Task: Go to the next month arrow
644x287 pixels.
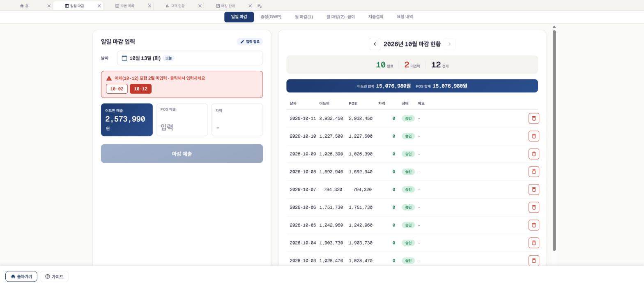Action: [x=449, y=44]
